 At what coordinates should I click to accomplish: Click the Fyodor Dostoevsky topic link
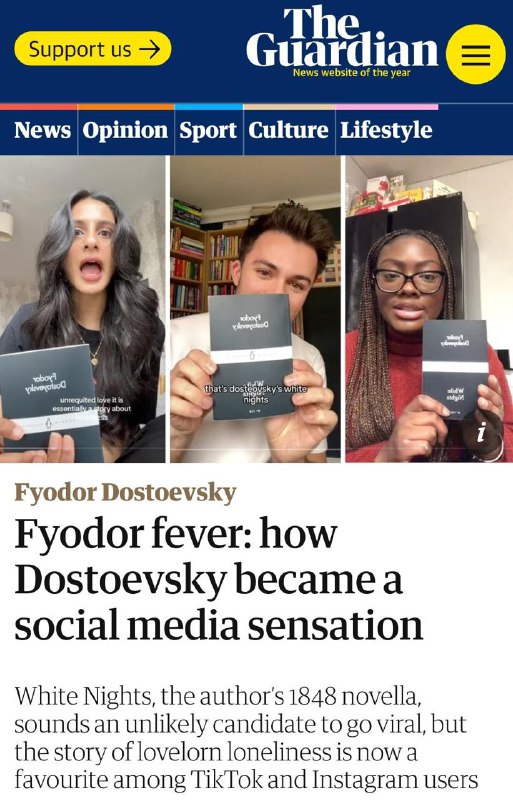click(125, 493)
